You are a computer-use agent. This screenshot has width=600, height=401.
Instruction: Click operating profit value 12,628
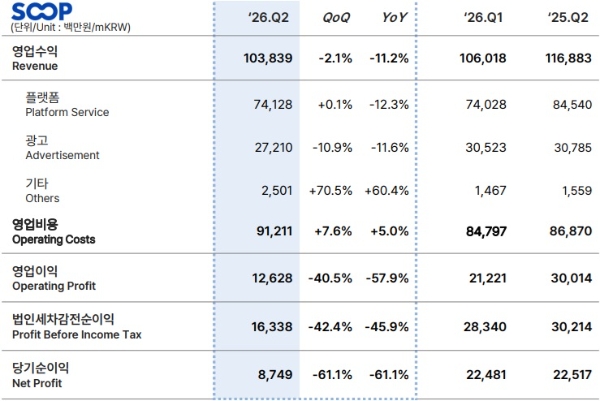[x=272, y=278]
